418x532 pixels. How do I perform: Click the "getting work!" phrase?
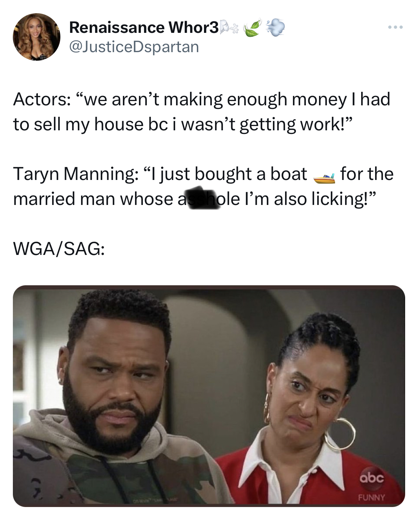pos(295,125)
